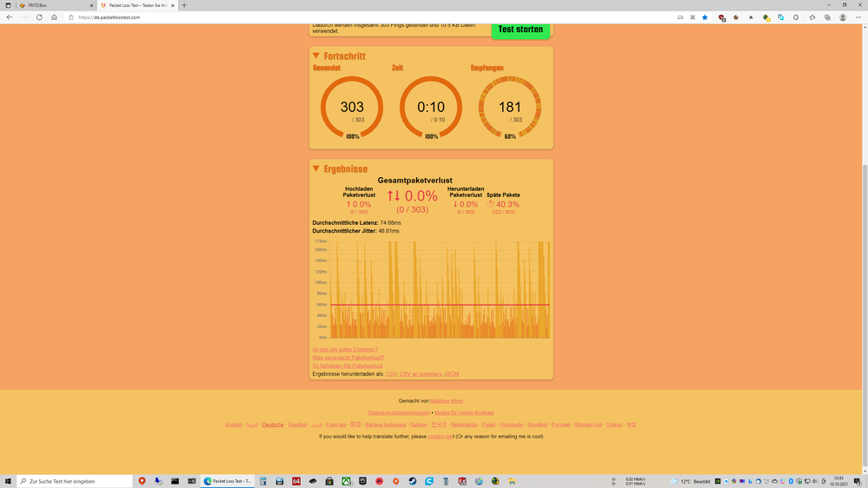Switch to the FRITZ!Box tab

(56, 5)
